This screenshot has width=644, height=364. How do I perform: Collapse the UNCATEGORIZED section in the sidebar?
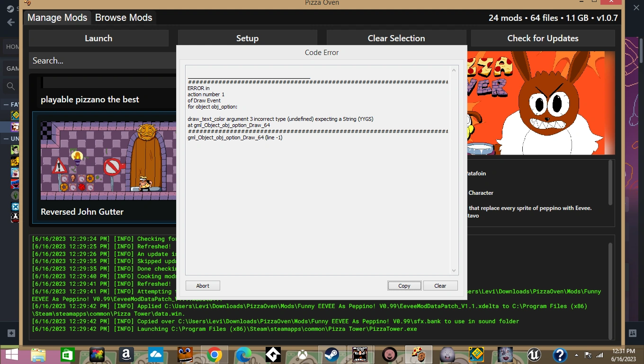coord(6,138)
